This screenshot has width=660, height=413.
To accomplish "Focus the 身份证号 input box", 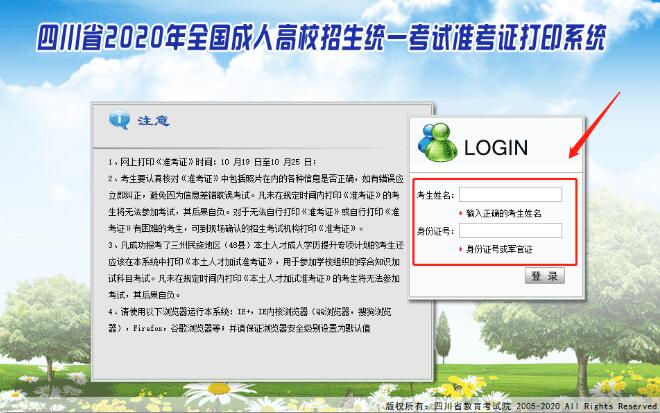I will tap(510, 231).
